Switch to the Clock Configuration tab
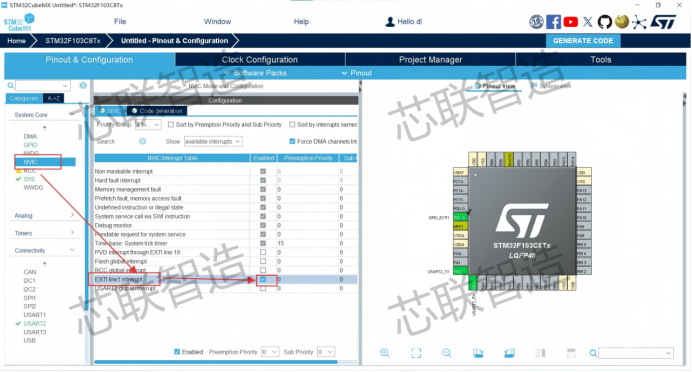This screenshot has width=692, height=372. click(x=260, y=60)
